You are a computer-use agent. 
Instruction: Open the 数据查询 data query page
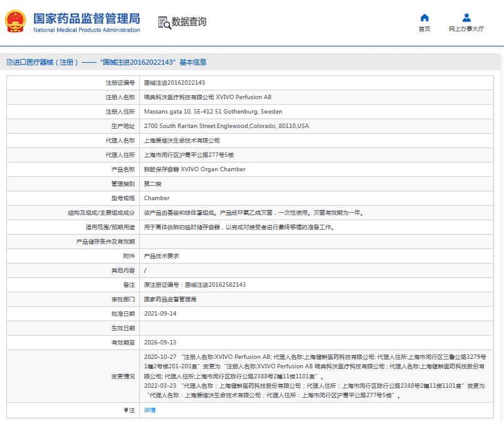coord(182,22)
